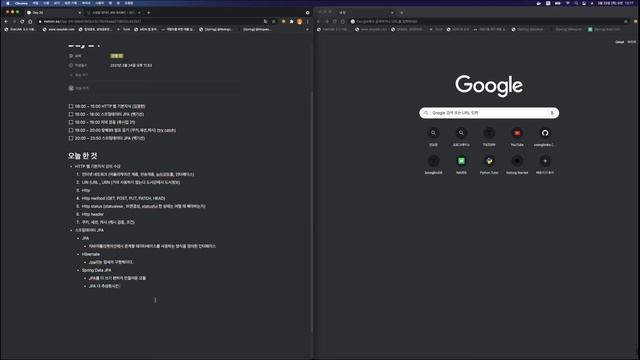640x360 pixels.
Task: Open home page in the left window
Action: point(30,21)
